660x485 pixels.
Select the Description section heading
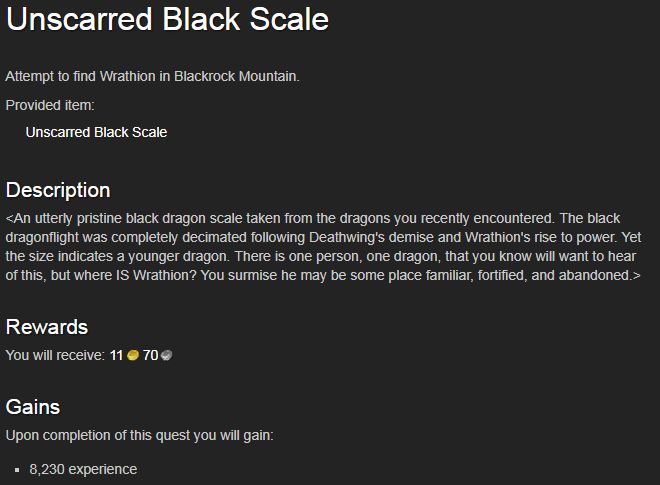point(58,190)
